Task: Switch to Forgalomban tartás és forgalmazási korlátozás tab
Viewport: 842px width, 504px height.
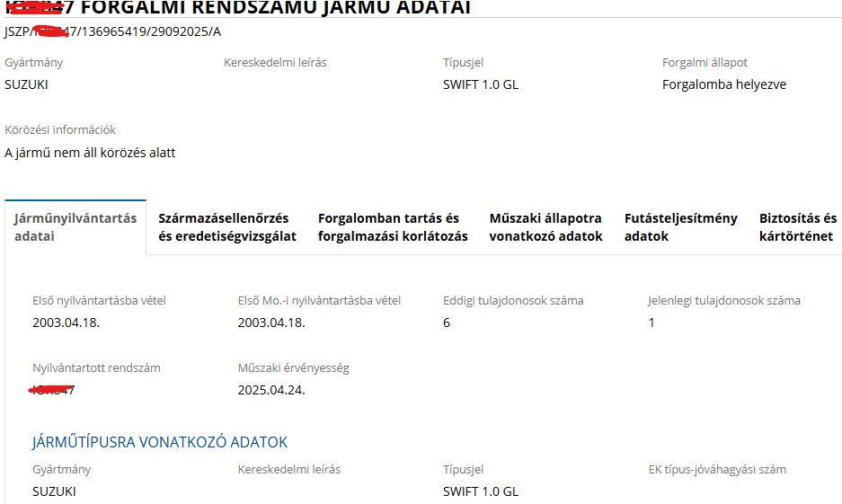Action: click(393, 227)
